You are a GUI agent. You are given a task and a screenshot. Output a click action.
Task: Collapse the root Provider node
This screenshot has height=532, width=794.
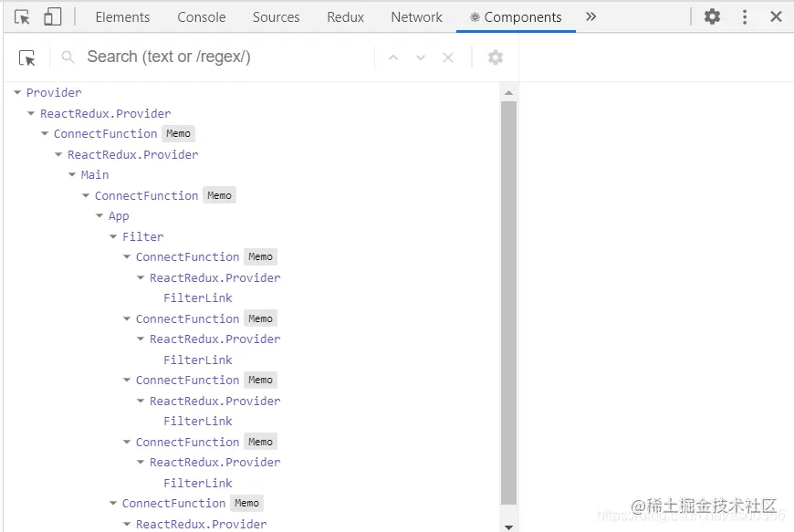(x=17, y=93)
